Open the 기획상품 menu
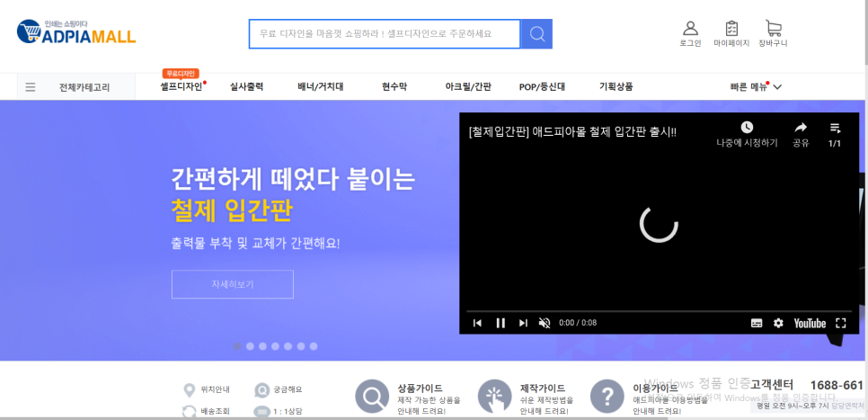868x420 pixels. [x=616, y=86]
